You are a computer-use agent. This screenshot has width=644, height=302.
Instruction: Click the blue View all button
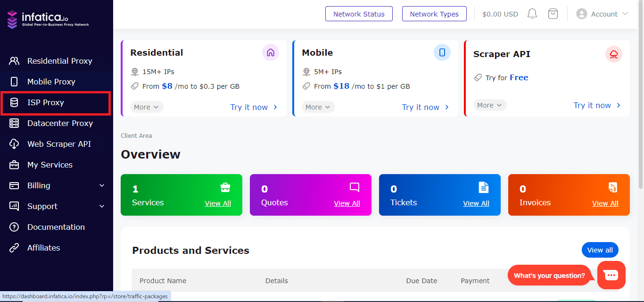click(600, 250)
